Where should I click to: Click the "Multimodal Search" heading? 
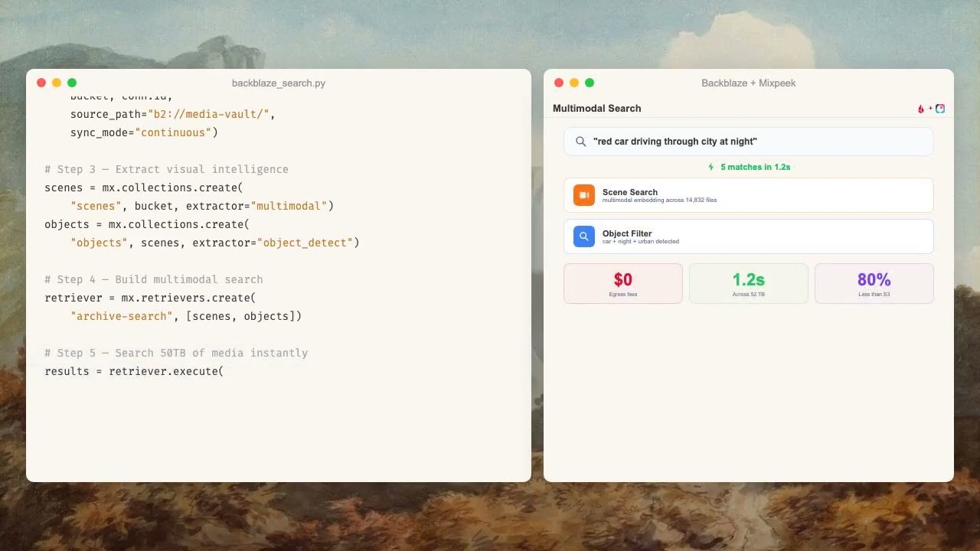pos(597,109)
